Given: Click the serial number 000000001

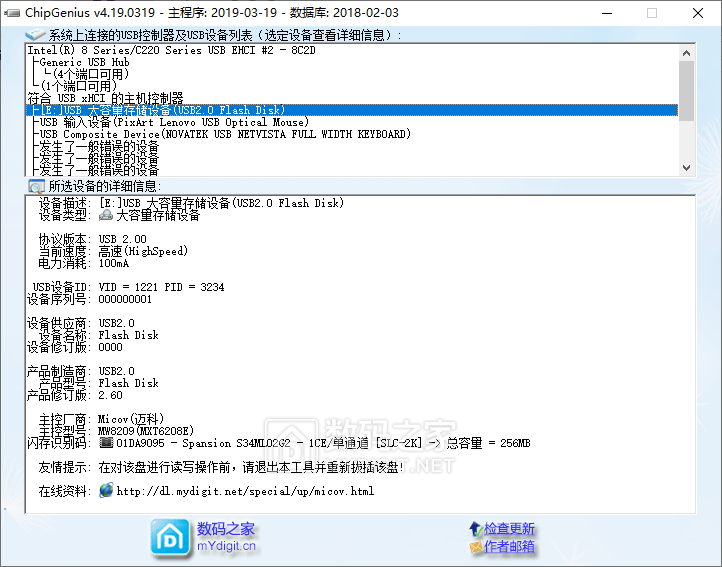Looking at the screenshot, I should tap(125, 299).
